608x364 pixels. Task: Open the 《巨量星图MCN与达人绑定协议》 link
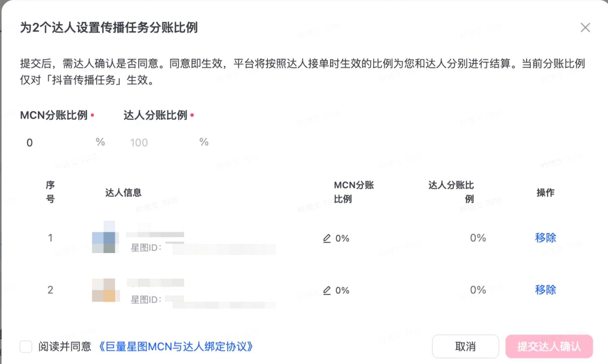coord(175,346)
